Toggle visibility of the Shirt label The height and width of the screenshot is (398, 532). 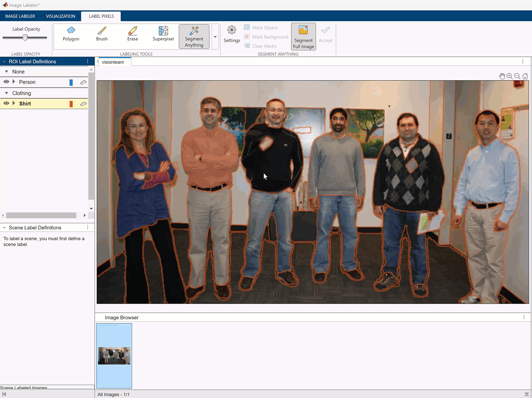click(x=6, y=104)
